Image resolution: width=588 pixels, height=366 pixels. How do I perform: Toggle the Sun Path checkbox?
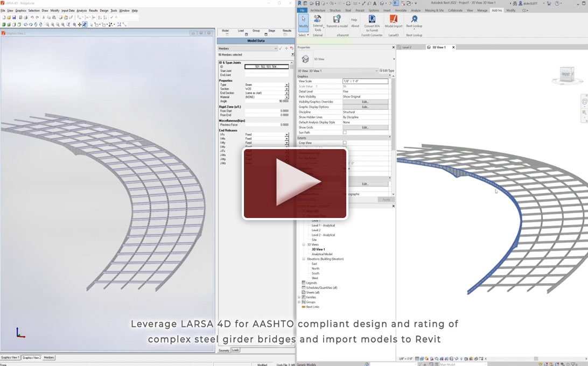[345, 132]
